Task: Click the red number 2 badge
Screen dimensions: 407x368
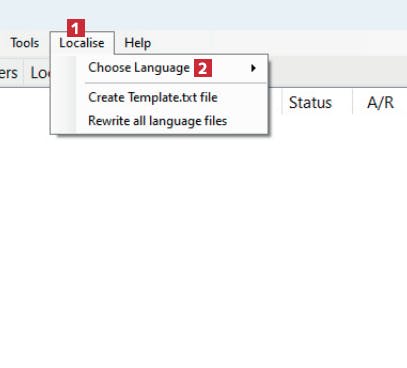Action: 203,68
